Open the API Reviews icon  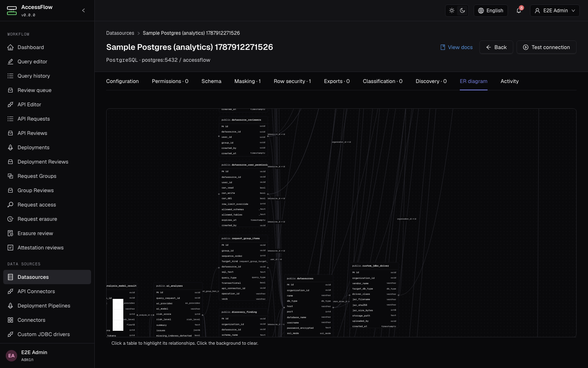pos(11,133)
